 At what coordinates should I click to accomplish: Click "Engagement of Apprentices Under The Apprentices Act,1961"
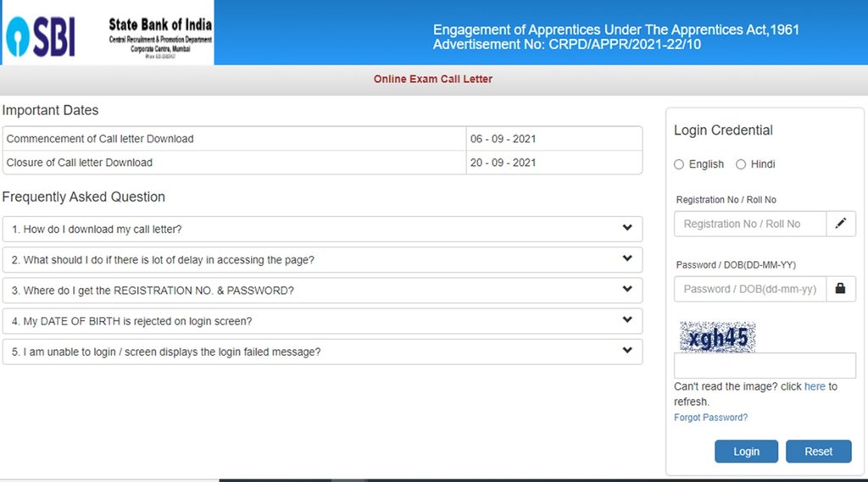pyautogui.click(x=616, y=30)
